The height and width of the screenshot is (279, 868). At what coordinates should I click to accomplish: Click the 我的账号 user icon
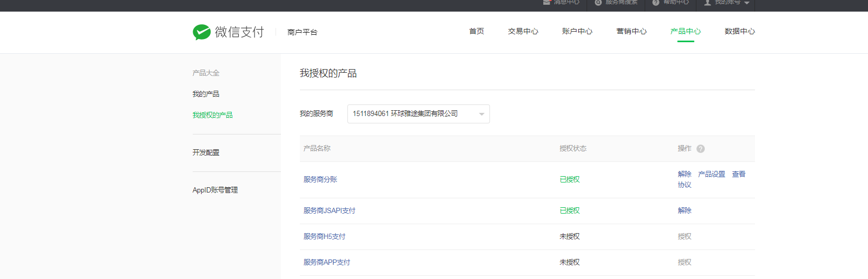point(707,2)
